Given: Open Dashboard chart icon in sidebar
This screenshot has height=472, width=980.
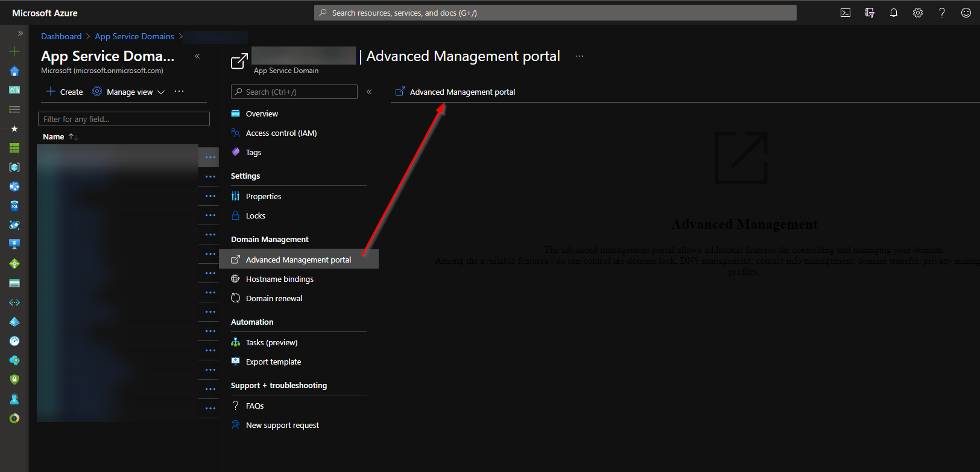Looking at the screenshot, I should 14,90.
